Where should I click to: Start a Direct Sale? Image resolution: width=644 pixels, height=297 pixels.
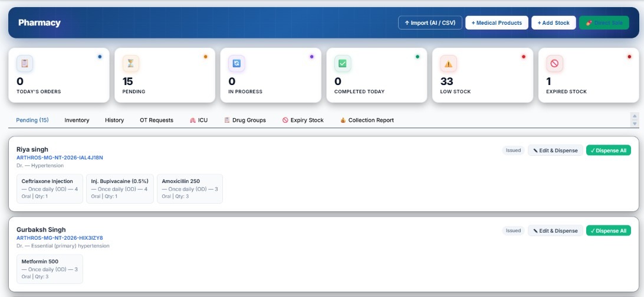pos(604,22)
